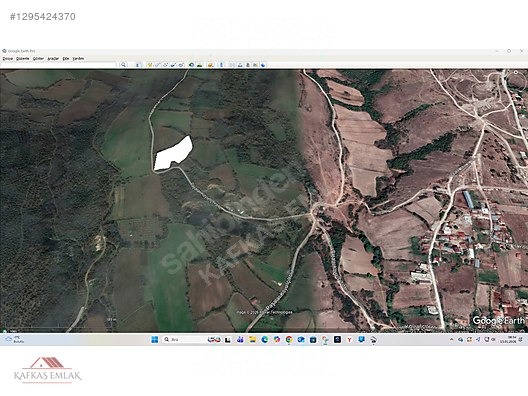This screenshot has height=396, width=528.
Task: Click the Save Image toolbar icon
Action: tap(248, 65)
